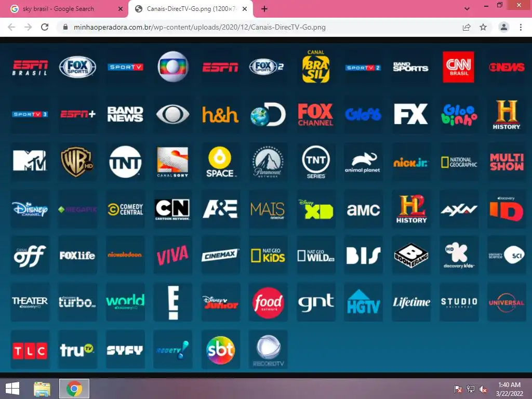532x399 pixels.
Task: Click the National Geographic logo
Action: 459,162
